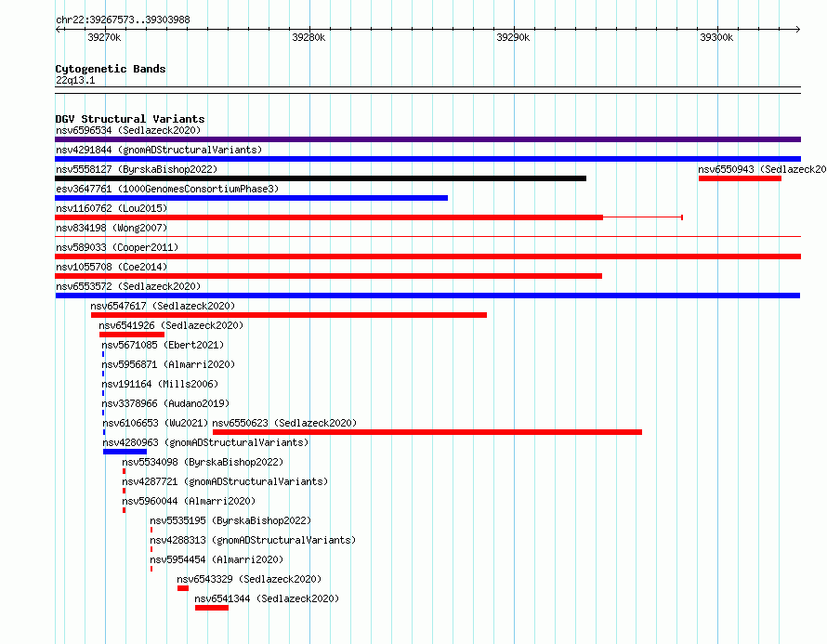This screenshot has height=644, width=827.
Task: Click the blue nsv6553572 variant bar
Action: [427, 296]
